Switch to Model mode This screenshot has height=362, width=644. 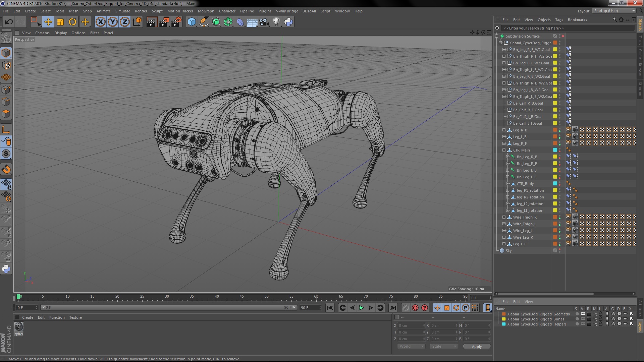(x=6, y=53)
